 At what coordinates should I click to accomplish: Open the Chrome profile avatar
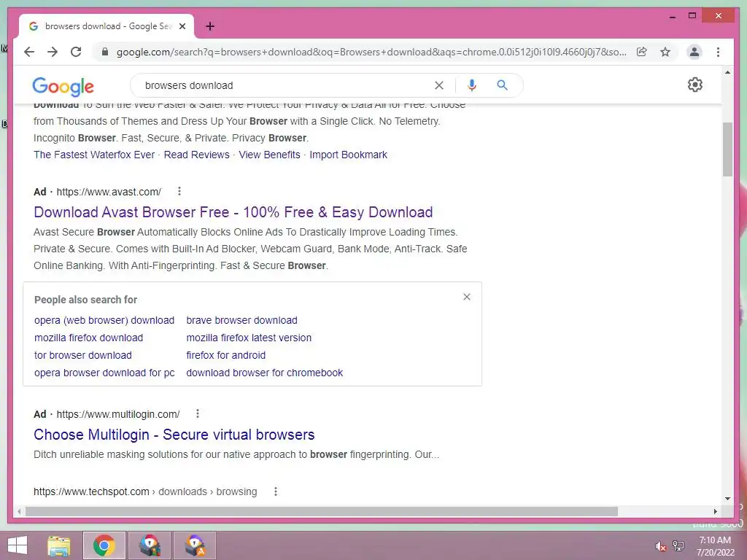point(694,52)
